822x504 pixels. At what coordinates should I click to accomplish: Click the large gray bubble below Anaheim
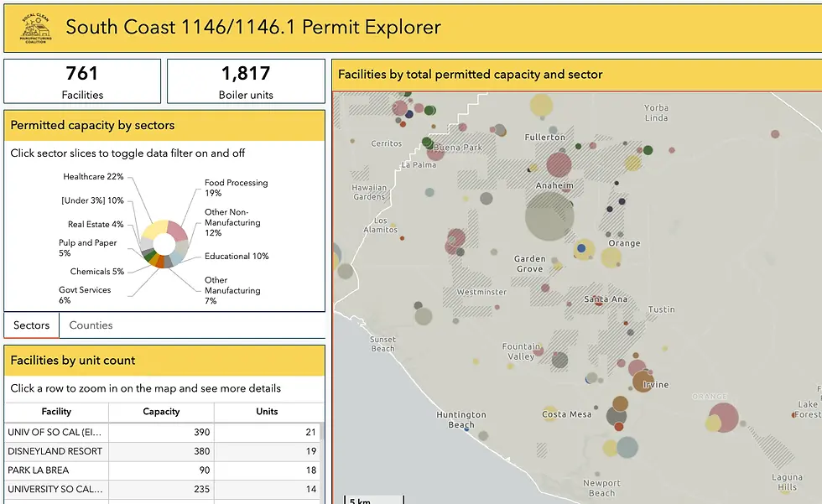coord(549,216)
